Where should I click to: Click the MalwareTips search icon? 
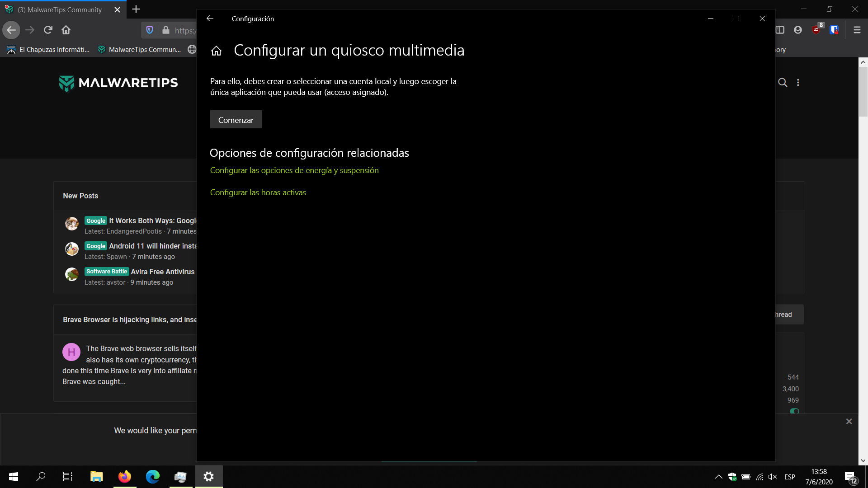pos(783,82)
